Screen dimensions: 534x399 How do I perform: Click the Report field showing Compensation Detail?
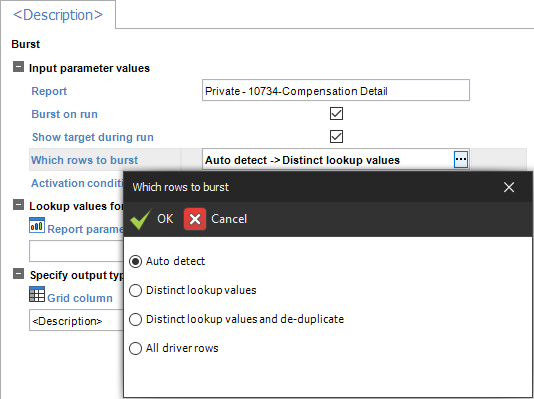[x=336, y=90]
